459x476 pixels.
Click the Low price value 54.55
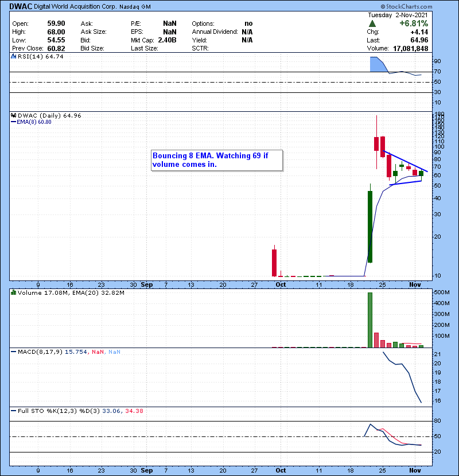pos(56,40)
